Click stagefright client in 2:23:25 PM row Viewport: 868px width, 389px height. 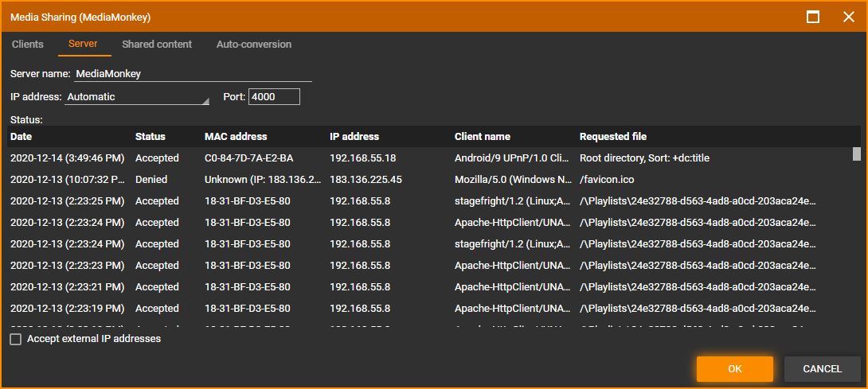pyautogui.click(x=513, y=201)
